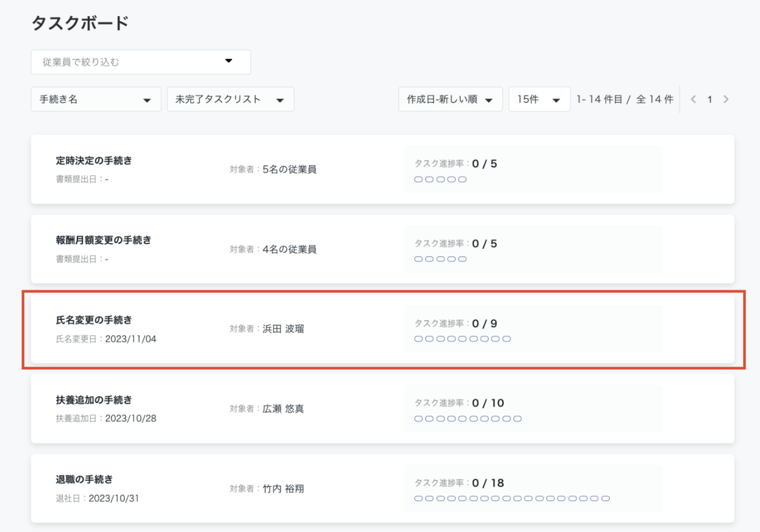
Task: Open the 作成日-新しい順 sort dropdown
Action: [450, 99]
